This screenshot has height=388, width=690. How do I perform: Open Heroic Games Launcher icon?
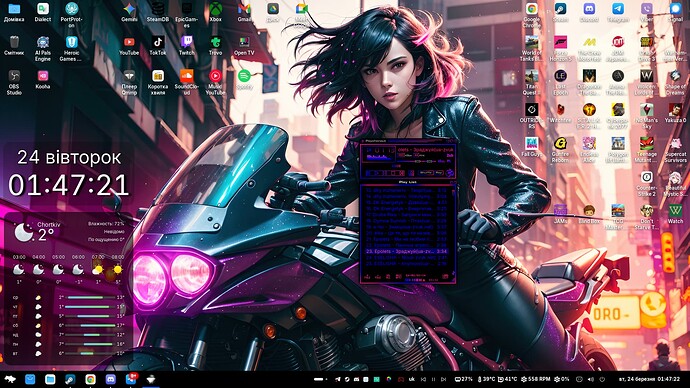[71, 48]
